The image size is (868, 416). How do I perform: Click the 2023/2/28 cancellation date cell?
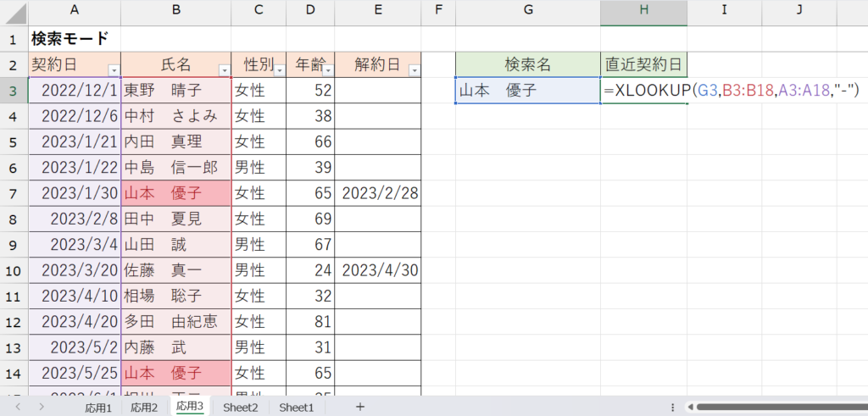coord(377,193)
